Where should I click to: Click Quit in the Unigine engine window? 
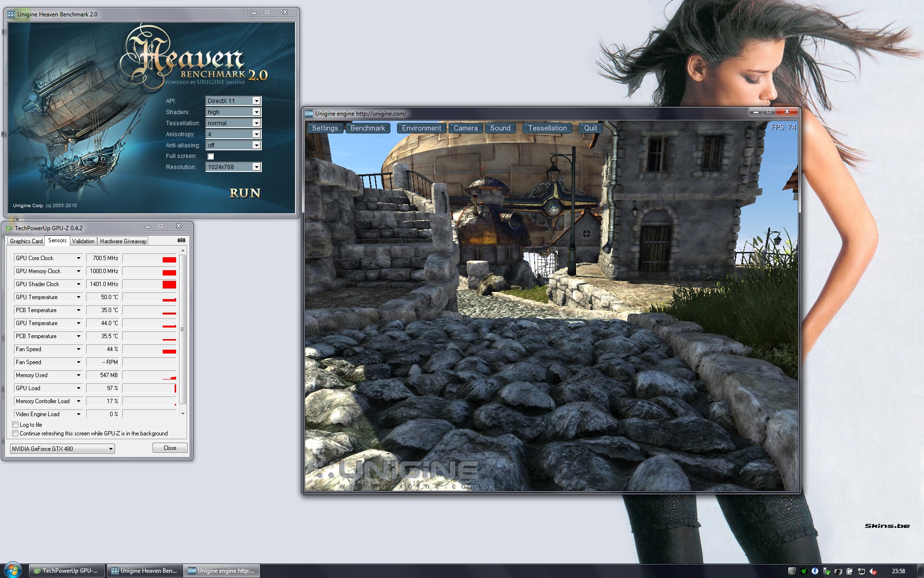[590, 128]
